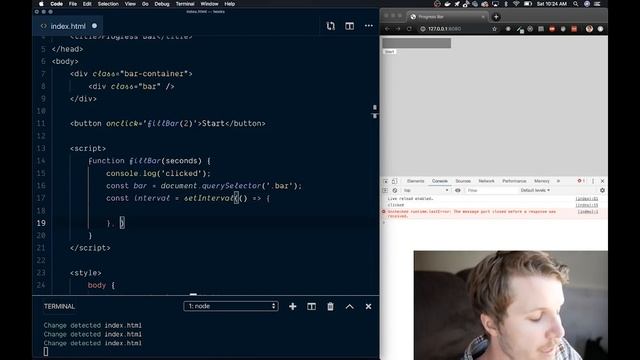Add a new terminal with plus icon
Image resolution: width=640 pixels, height=360 pixels.
pyautogui.click(x=293, y=306)
